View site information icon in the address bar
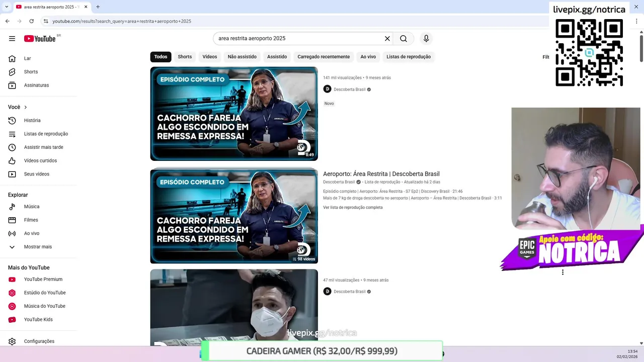 click(x=46, y=21)
